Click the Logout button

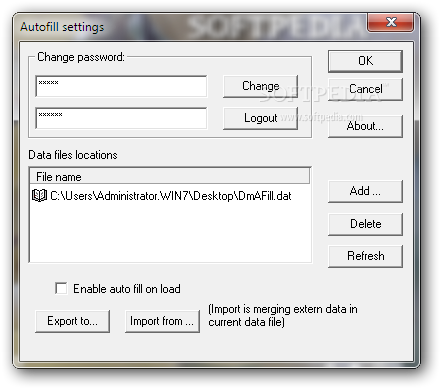point(260,118)
